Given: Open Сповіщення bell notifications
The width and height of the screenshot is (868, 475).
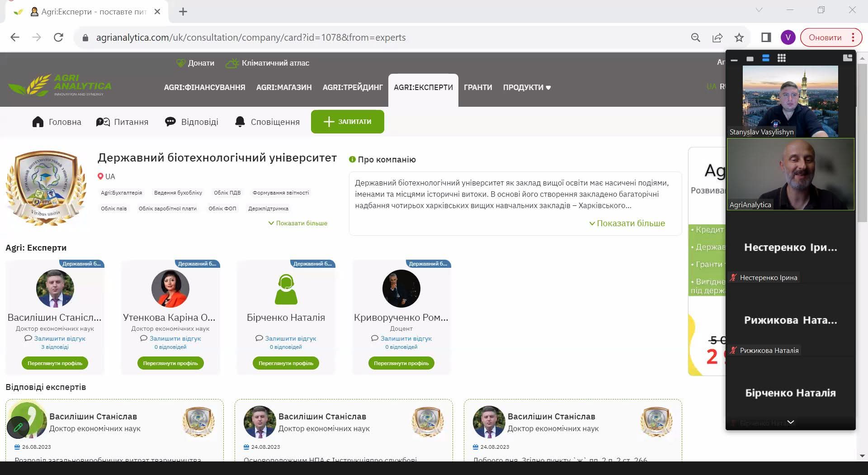Looking at the screenshot, I should [240, 122].
